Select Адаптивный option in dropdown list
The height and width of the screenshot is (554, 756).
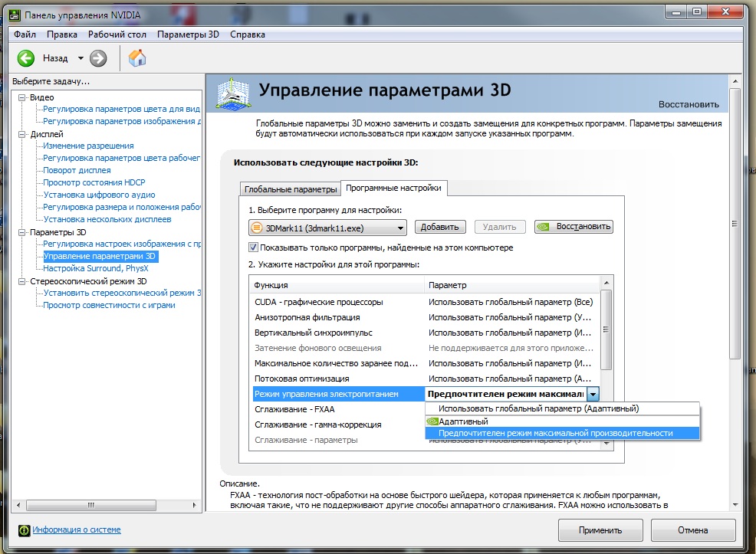463,421
